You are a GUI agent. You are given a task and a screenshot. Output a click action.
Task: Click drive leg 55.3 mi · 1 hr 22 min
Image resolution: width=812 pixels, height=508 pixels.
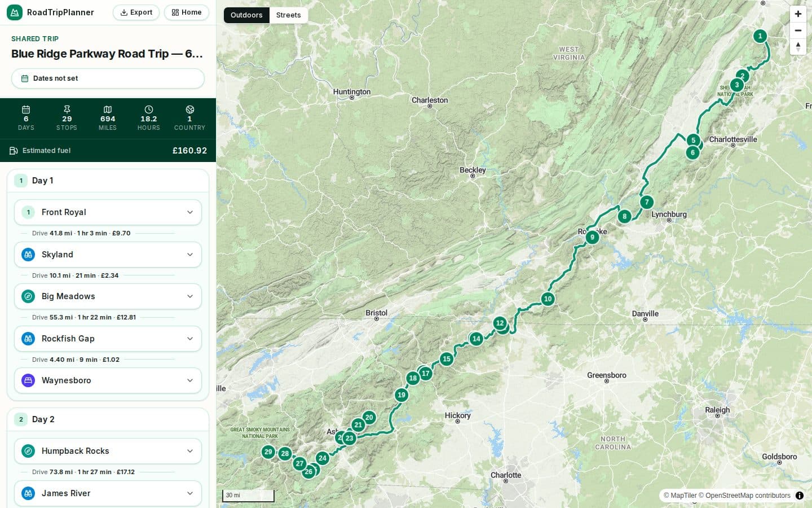[84, 317]
